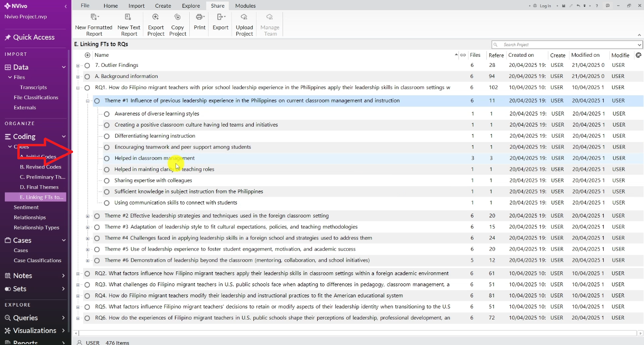Image resolution: width=644 pixels, height=345 pixels.
Task: Click the Log In link
Action: click(545, 6)
